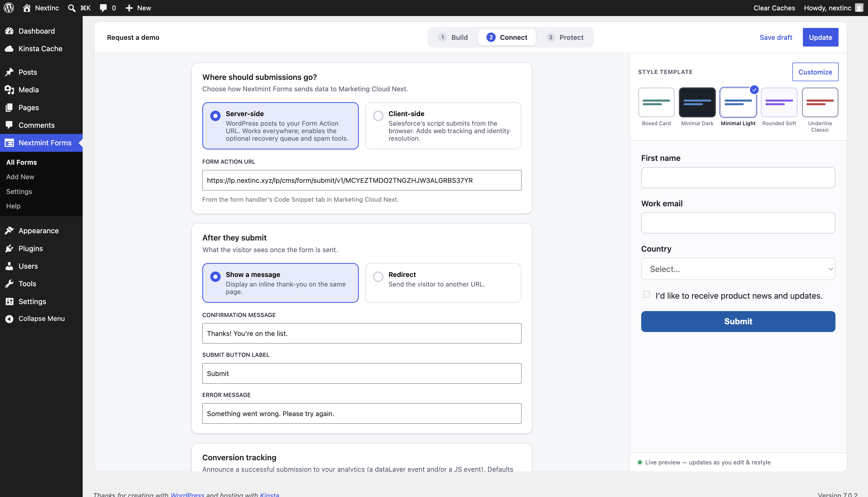Open Add New submenu item
Image resolution: width=868 pixels, height=497 pixels.
[20, 177]
